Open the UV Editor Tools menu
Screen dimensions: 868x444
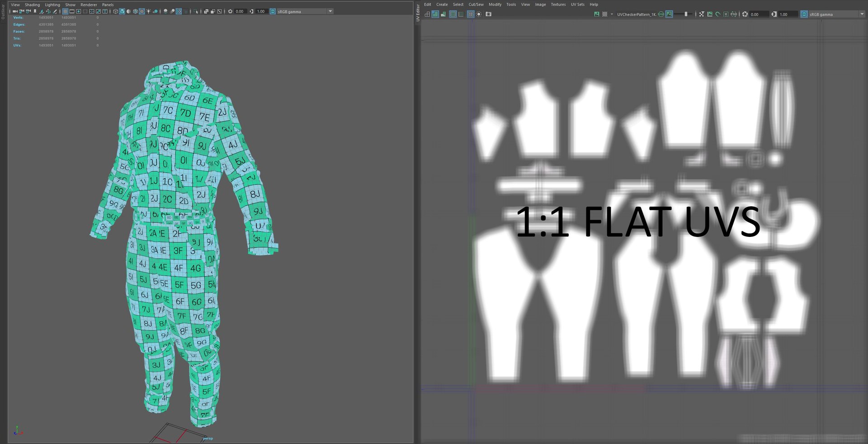pyautogui.click(x=511, y=5)
